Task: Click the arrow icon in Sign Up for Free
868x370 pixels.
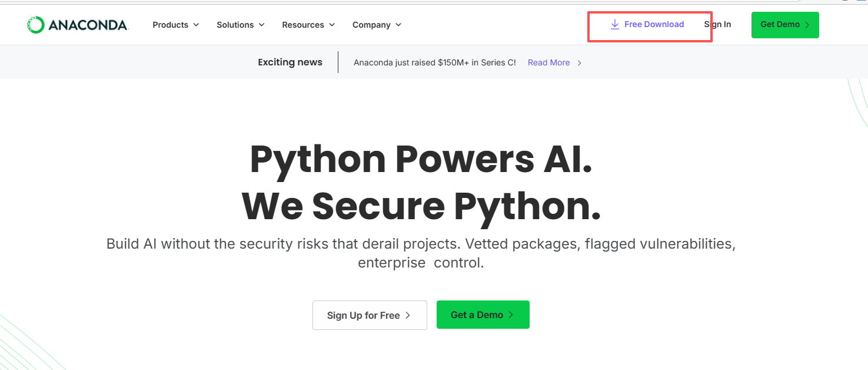Action: click(x=408, y=316)
